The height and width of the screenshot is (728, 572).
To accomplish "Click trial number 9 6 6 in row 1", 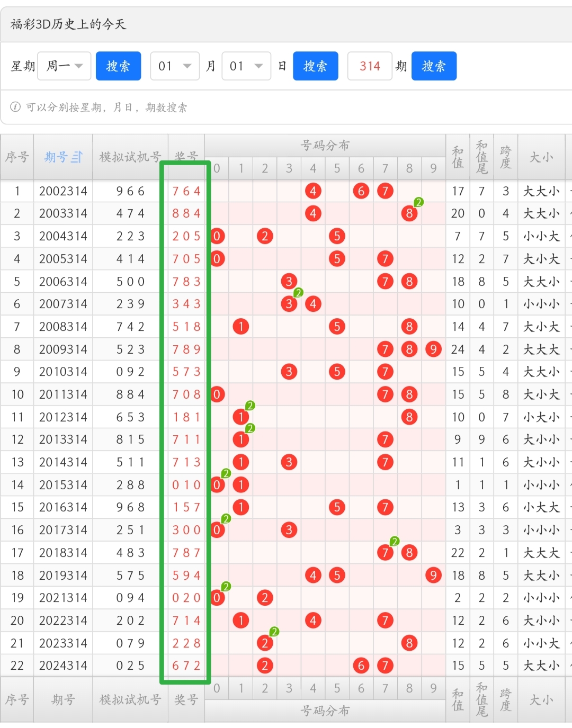I will coord(130,191).
